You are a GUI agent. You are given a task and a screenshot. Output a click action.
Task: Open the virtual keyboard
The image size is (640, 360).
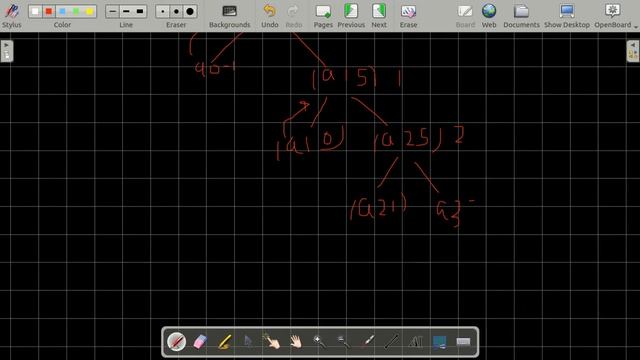point(463,342)
